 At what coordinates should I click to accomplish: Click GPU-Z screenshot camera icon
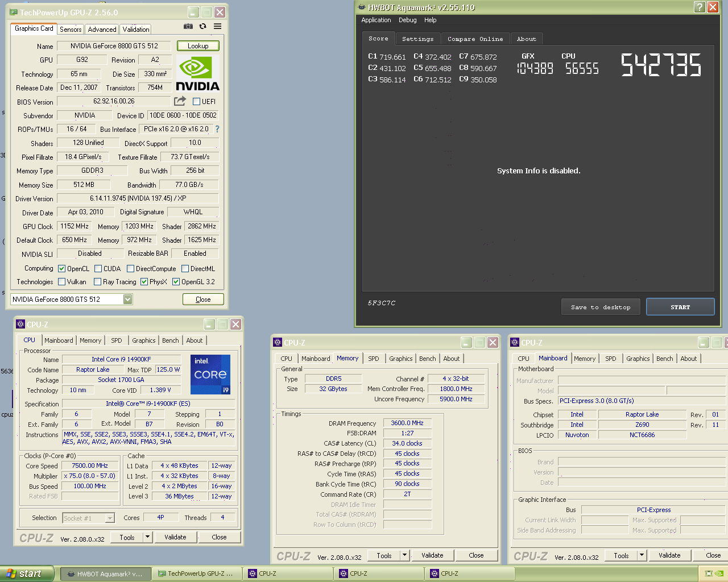[x=188, y=26]
